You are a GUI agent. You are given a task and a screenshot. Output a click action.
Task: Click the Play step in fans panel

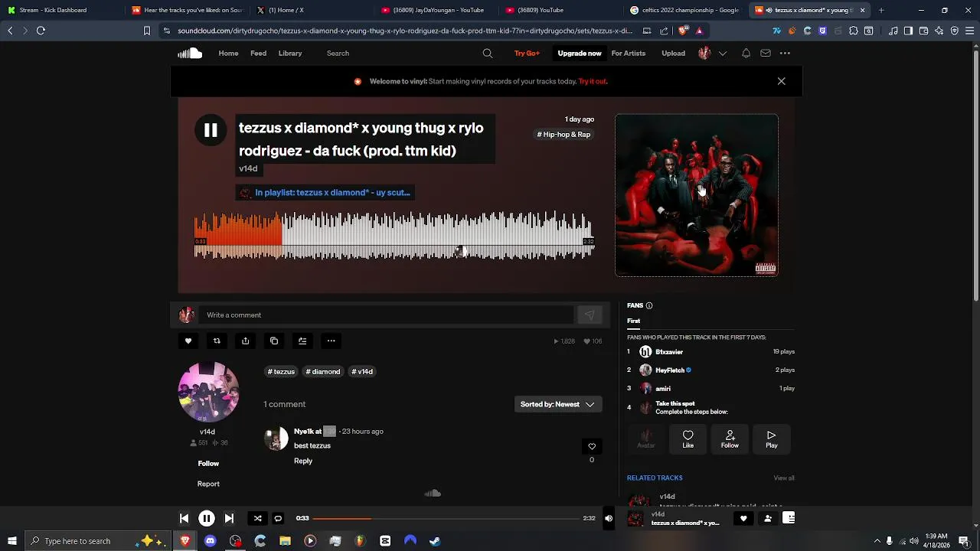pyautogui.click(x=772, y=439)
